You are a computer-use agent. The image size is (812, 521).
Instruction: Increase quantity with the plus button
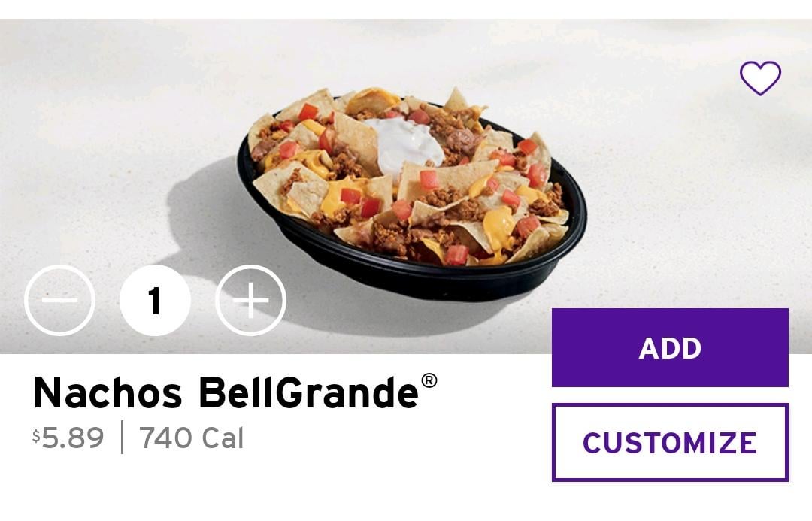point(250,301)
